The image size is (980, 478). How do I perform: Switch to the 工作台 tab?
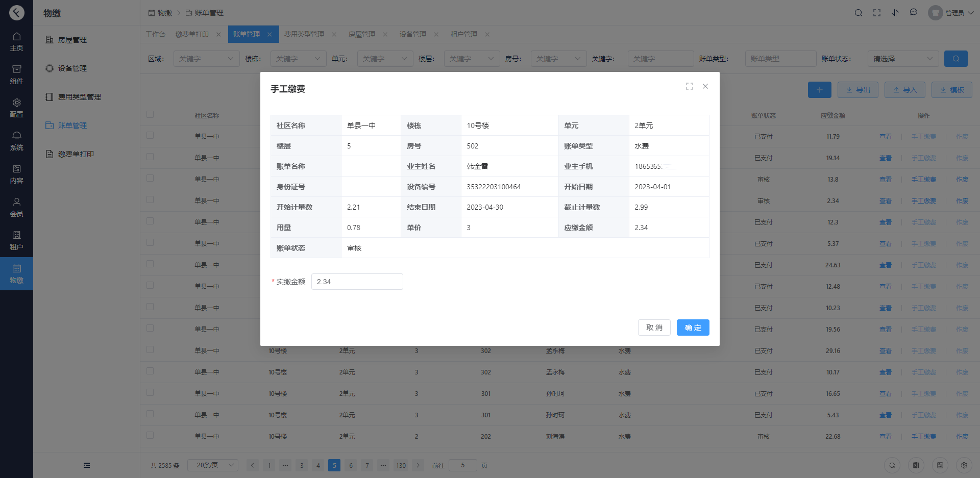click(156, 34)
